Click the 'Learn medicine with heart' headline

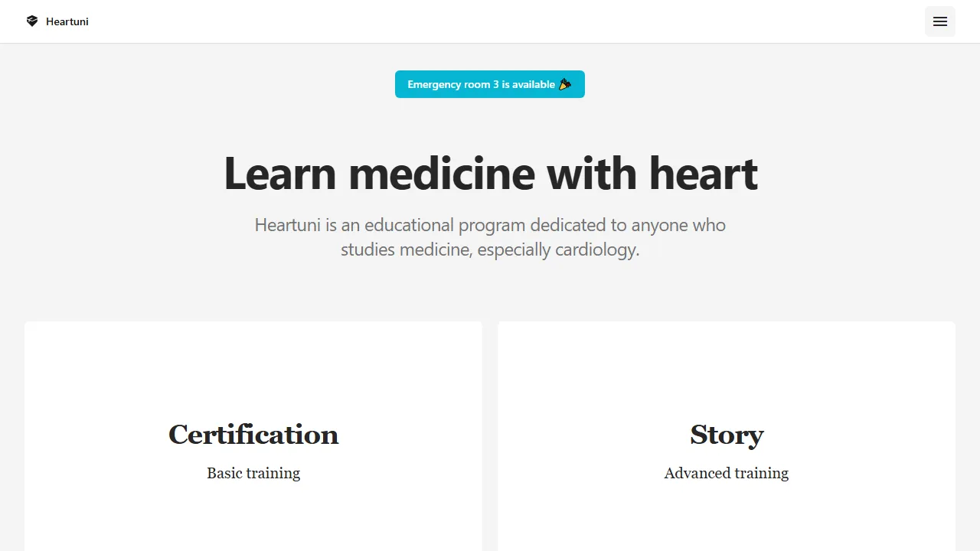(x=490, y=174)
